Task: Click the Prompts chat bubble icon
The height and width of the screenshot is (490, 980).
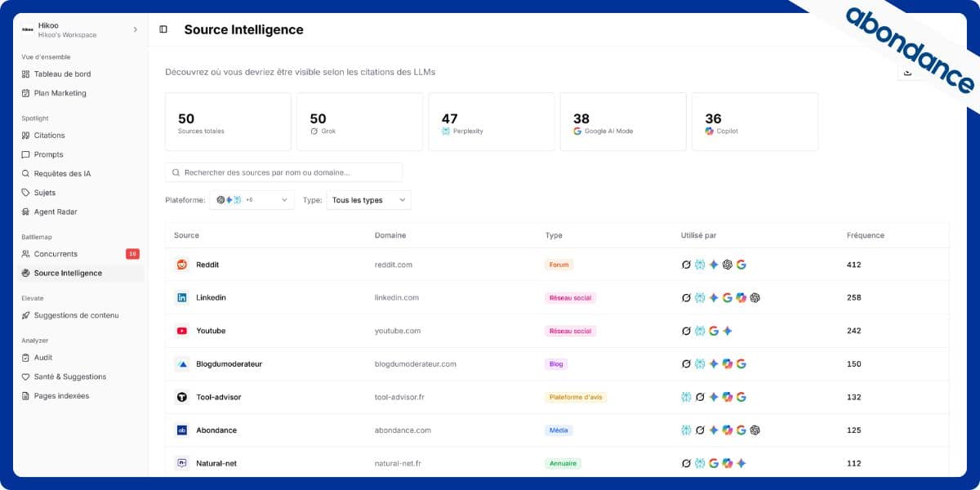Action: (x=26, y=154)
